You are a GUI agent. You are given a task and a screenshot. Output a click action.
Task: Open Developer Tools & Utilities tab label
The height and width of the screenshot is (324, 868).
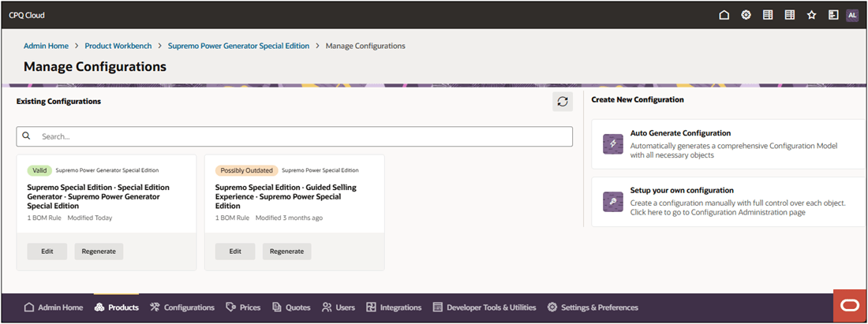pos(492,307)
